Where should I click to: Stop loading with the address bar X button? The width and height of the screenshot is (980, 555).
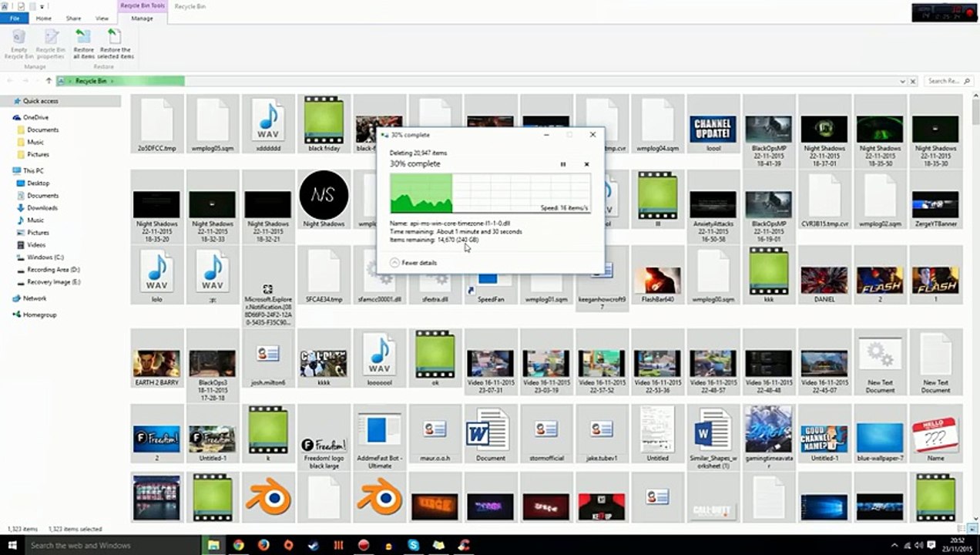[x=913, y=81]
